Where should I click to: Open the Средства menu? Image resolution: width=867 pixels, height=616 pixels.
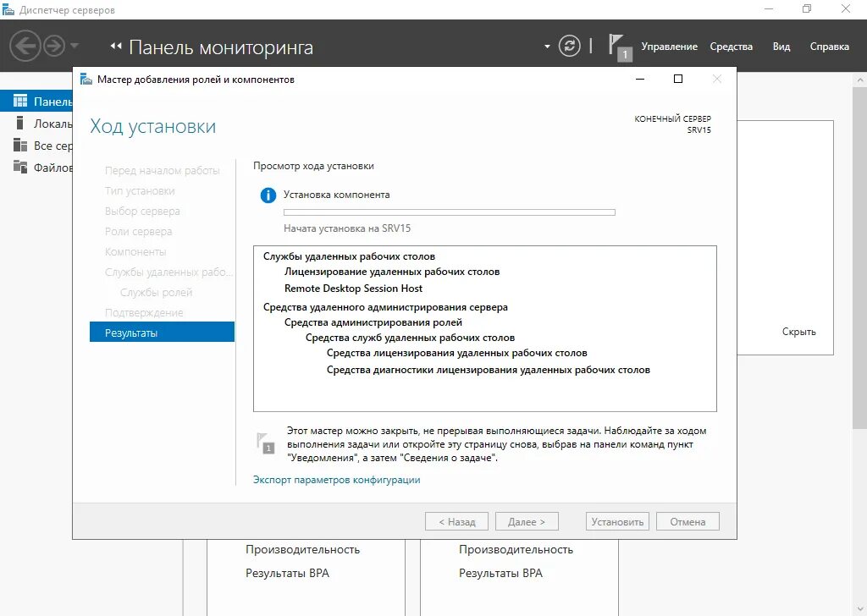click(x=731, y=47)
